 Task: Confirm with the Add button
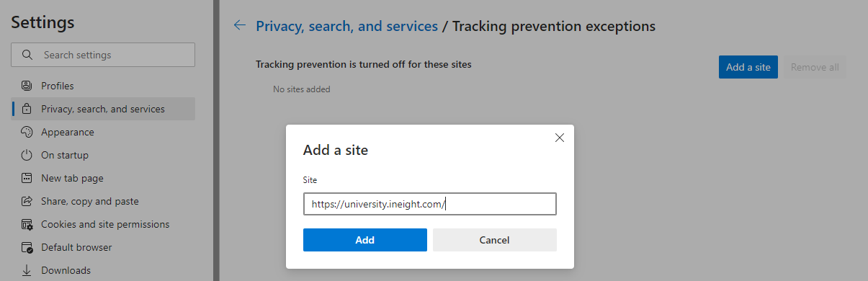(x=365, y=240)
